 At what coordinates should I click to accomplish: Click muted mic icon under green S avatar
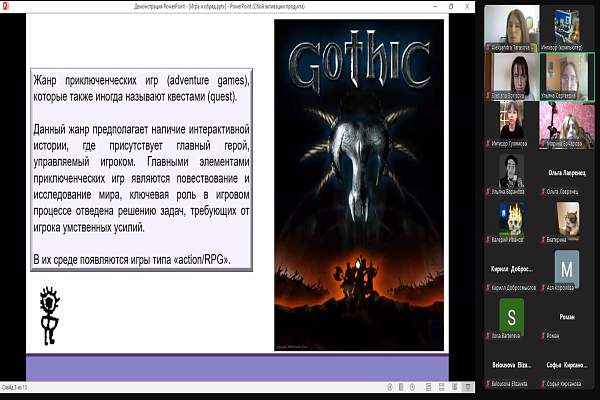[488, 336]
